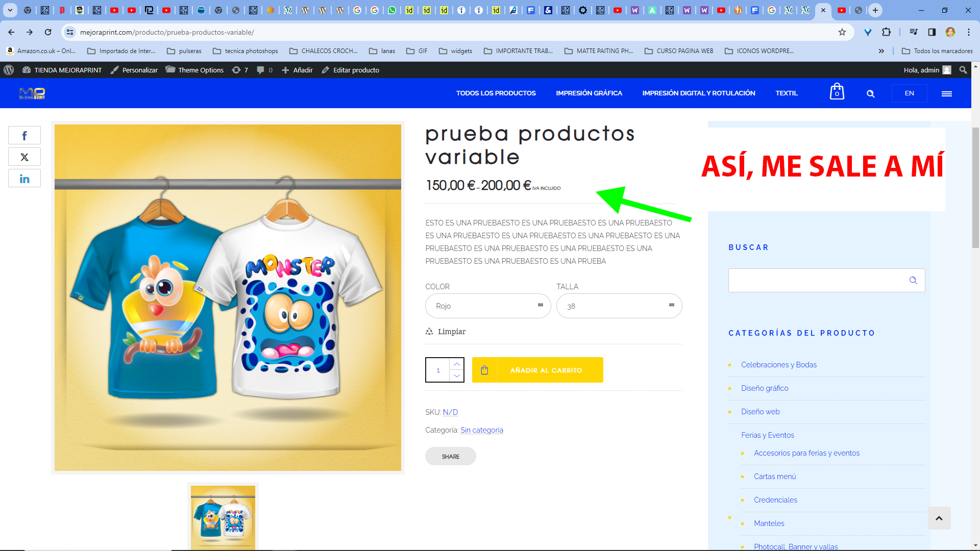Open Accesorios para ferias y eventos
Image resolution: width=980 pixels, height=551 pixels.
807,453
